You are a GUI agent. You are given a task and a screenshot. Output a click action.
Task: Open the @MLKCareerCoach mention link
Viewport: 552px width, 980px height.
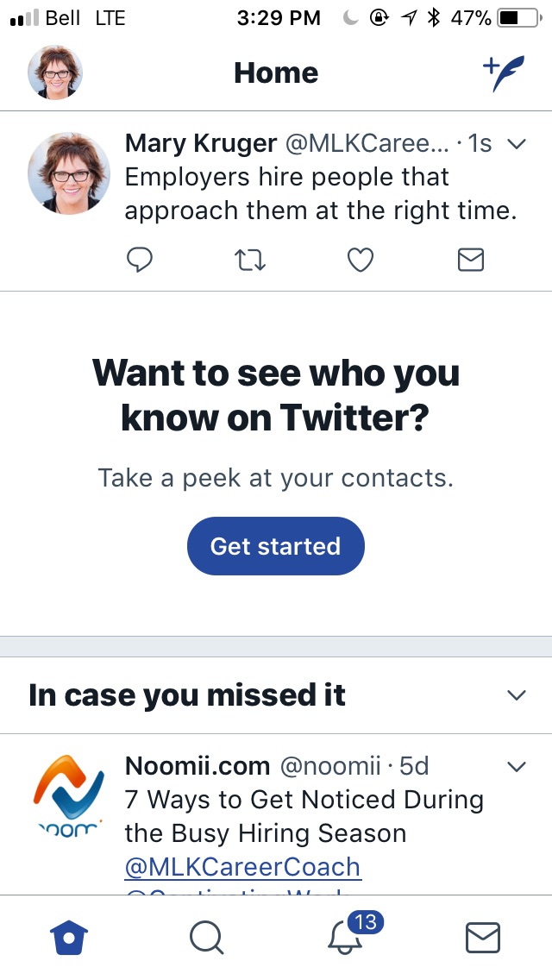click(x=242, y=867)
